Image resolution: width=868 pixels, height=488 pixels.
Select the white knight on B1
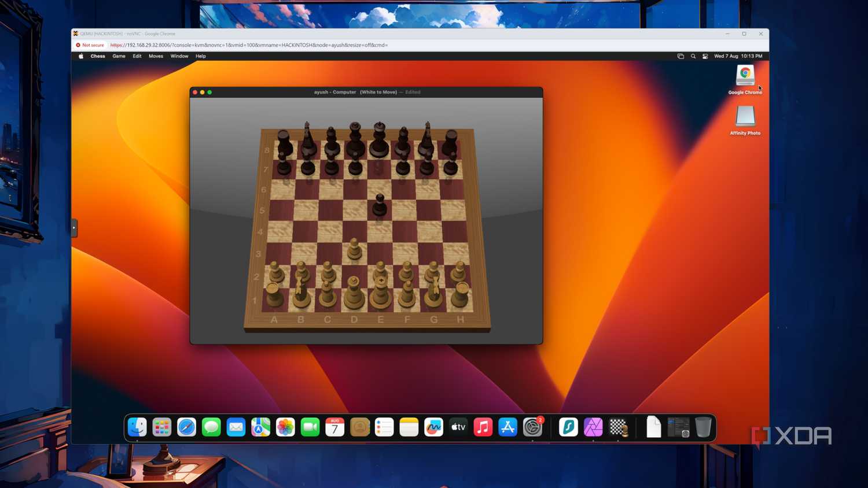[300, 293]
